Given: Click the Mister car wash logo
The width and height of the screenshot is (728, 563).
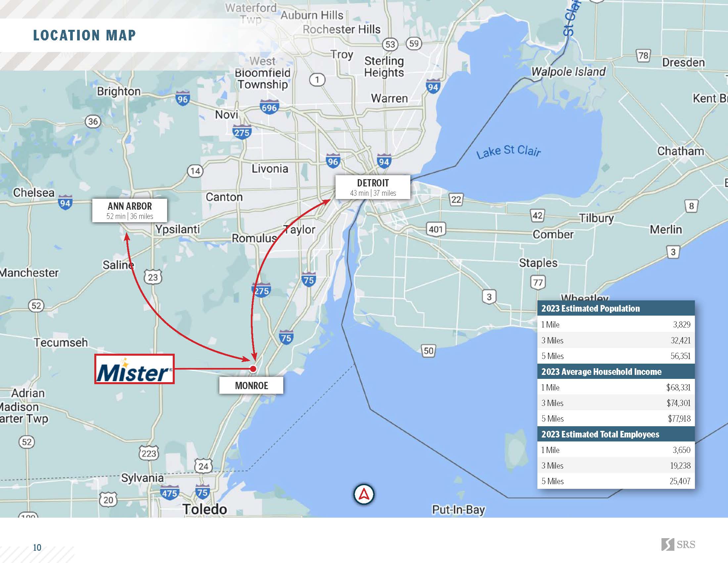Looking at the screenshot, I should 134,369.
